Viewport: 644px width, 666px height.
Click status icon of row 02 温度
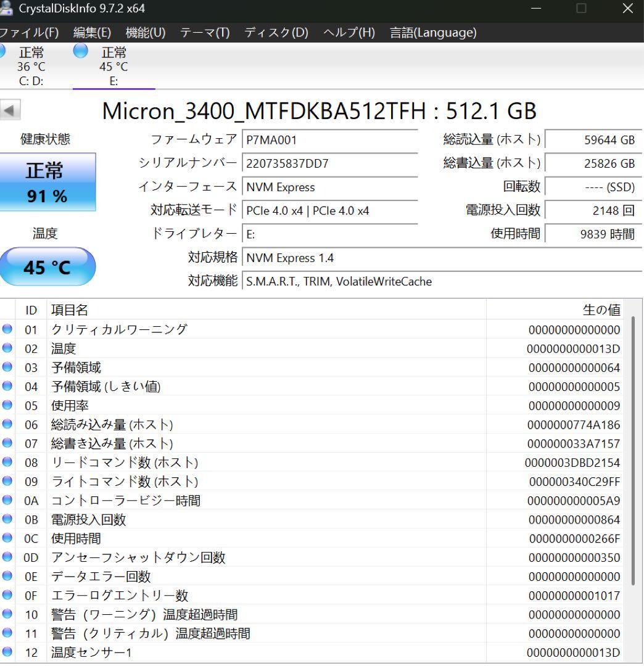(x=7, y=348)
